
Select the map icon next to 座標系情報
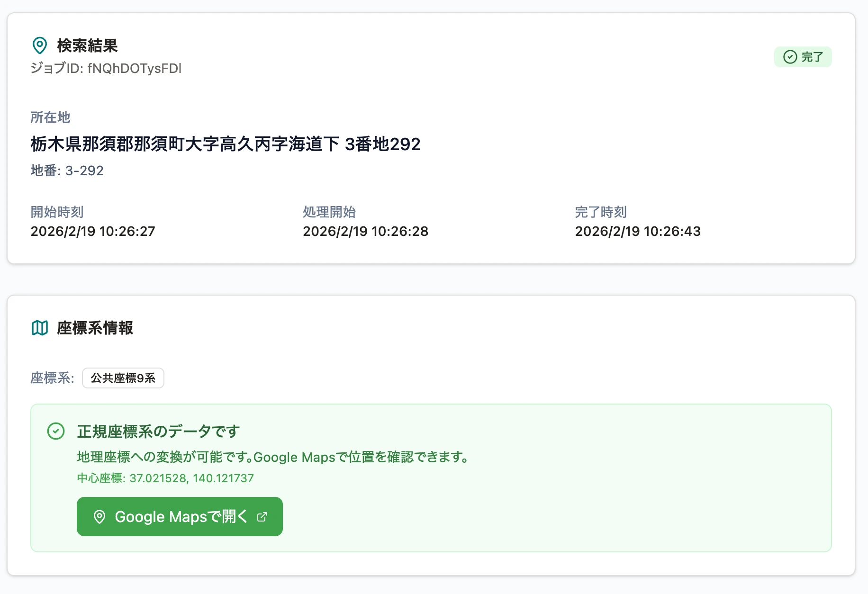coord(40,327)
